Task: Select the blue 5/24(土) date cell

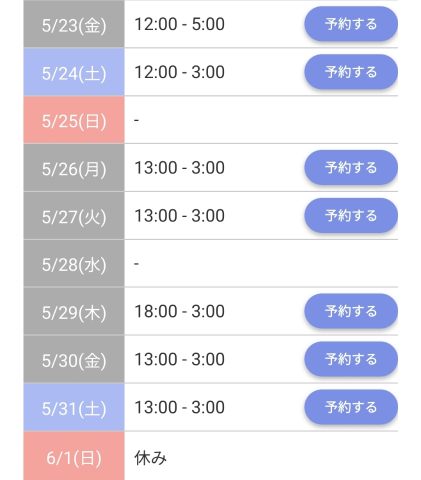Action: pos(74,72)
